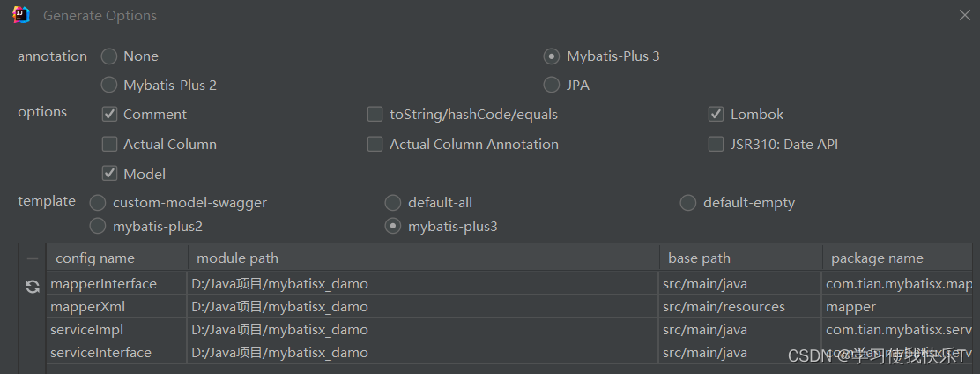This screenshot has width=980, height=374.
Task: Click the serviceImpl config name cell
Action: coord(117,330)
